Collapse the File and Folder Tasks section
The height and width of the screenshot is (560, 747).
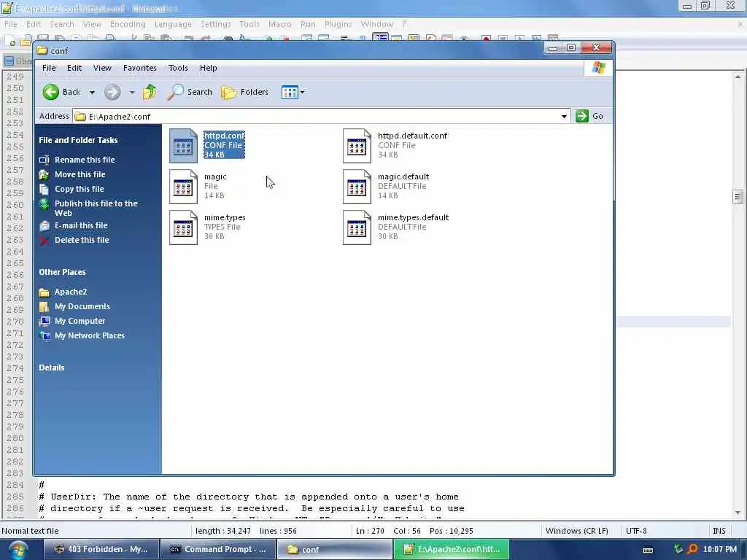pos(78,140)
